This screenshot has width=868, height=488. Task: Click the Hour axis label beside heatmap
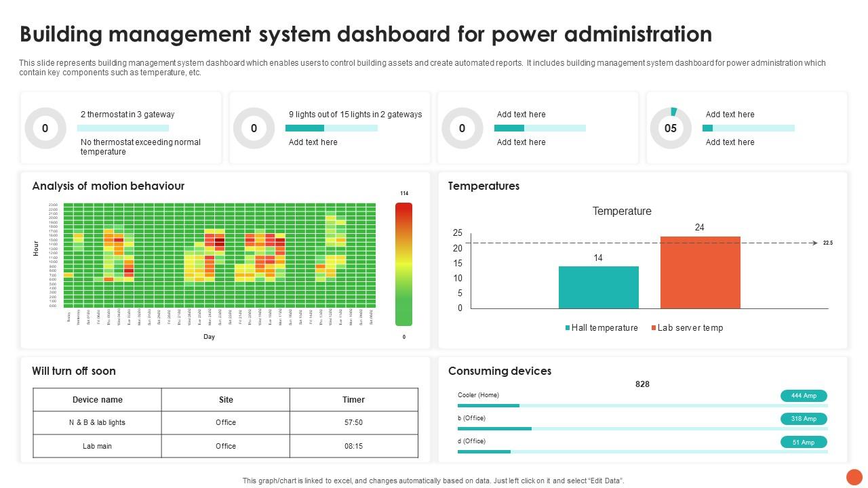coord(36,249)
